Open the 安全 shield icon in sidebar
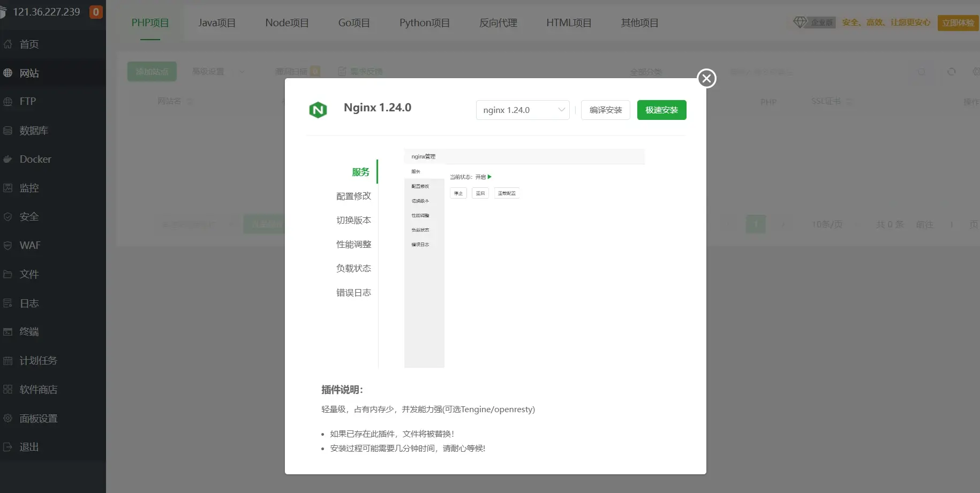Screen dimensions: 980x493 (x=7, y=216)
